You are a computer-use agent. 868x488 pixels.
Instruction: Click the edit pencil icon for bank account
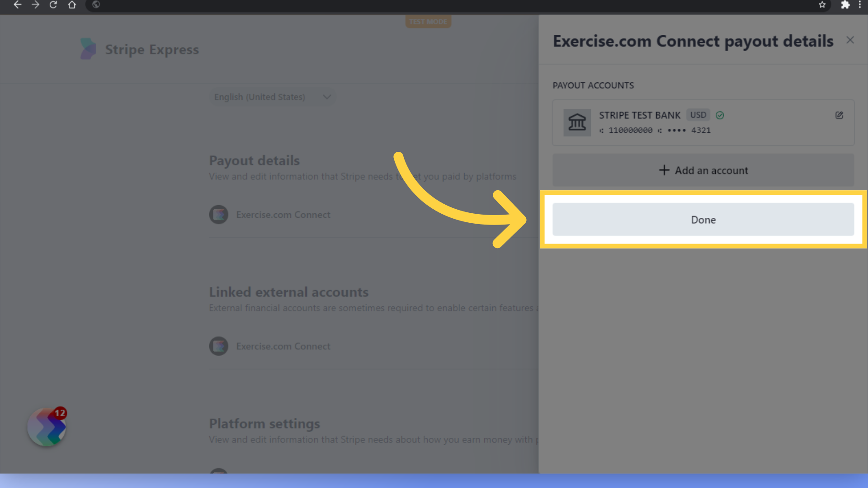[x=840, y=115]
